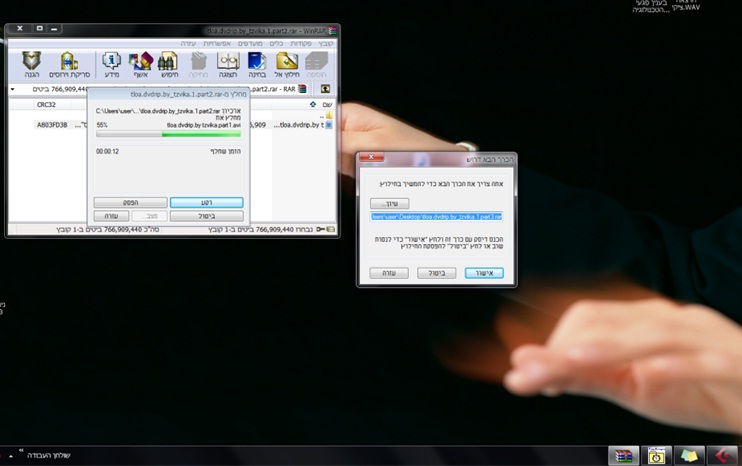Click 'ביטול' (Cancel) in the extraction progress dialog
Viewport: 742px width, 466px height.
206,216
